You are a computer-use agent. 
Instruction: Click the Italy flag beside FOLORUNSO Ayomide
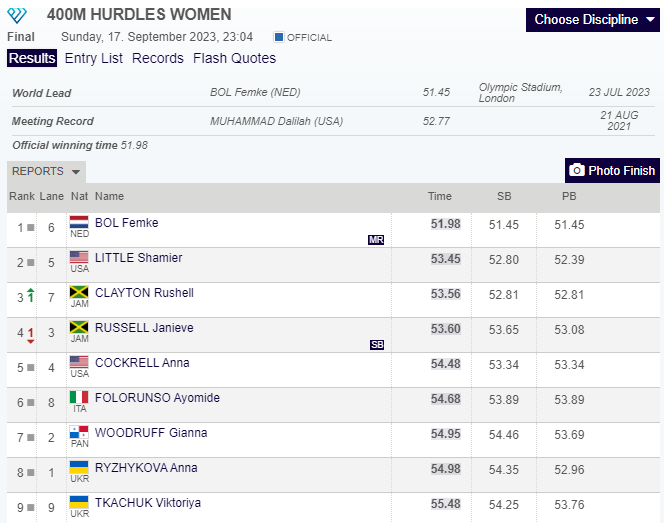pos(79,398)
